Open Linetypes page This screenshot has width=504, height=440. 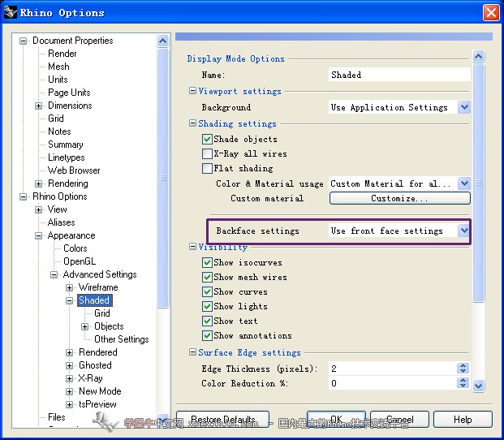(67, 157)
